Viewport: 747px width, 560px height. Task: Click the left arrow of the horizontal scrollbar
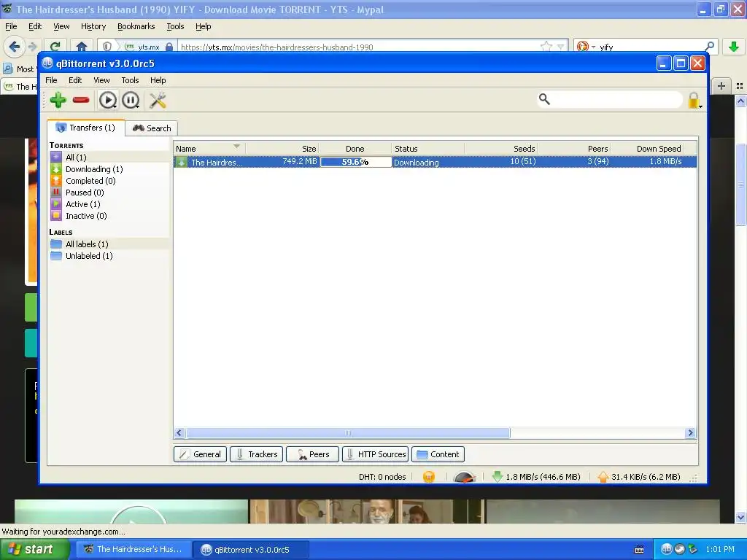pos(179,433)
